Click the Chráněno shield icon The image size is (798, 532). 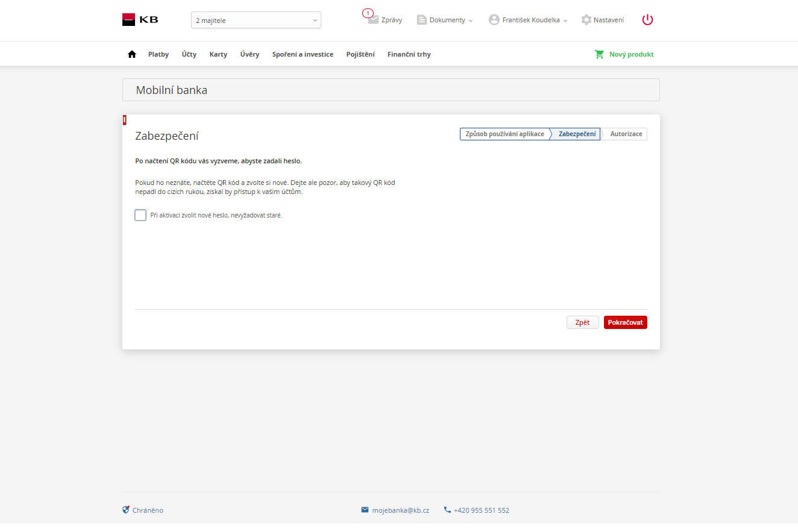click(126, 510)
